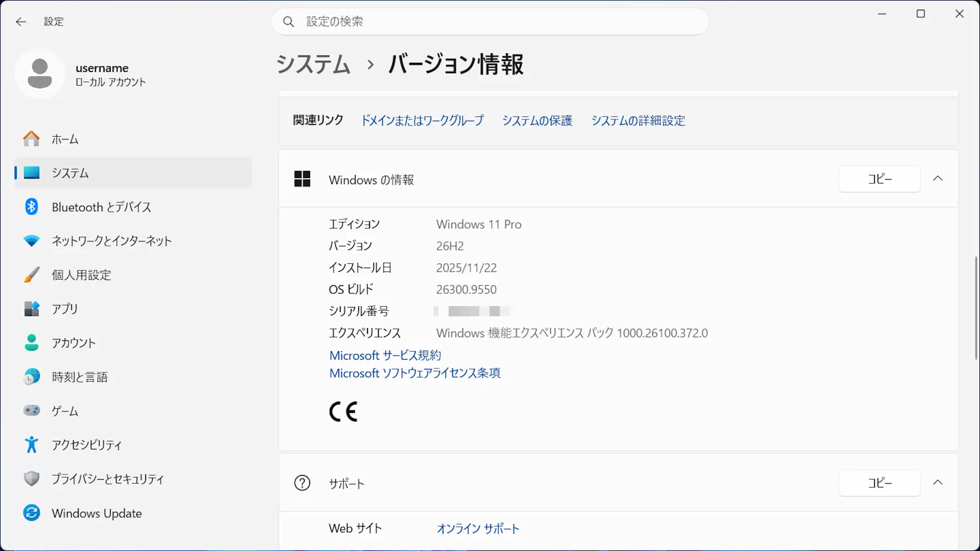
Task: Click the Accounts person icon
Action: click(31, 343)
